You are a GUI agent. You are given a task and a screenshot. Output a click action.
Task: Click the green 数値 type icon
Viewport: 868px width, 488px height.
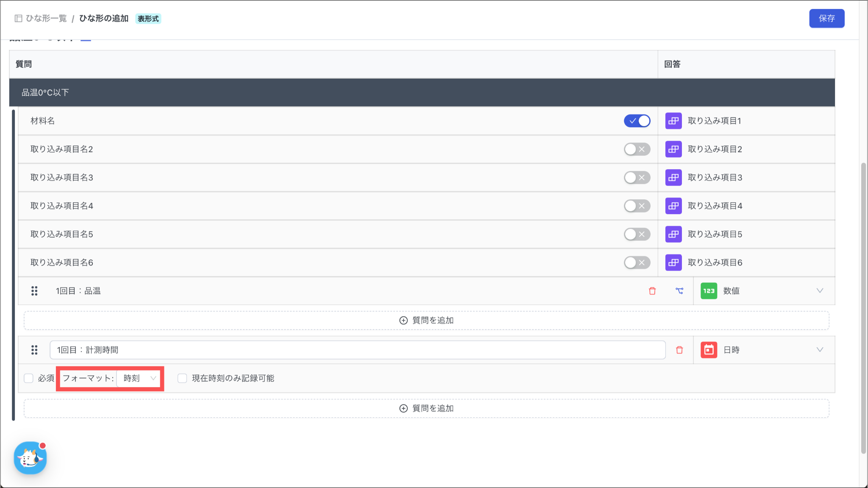tap(709, 291)
